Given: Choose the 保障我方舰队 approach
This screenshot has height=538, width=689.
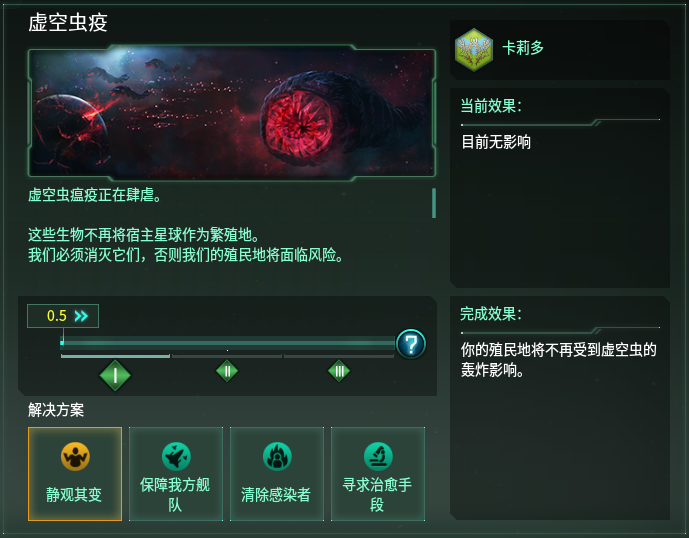Looking at the screenshot, I should pyautogui.click(x=176, y=473).
